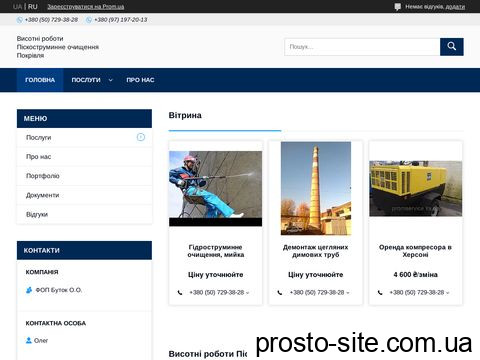This screenshot has width=480, height=360.
Task: Click the Зареєструватися на Prom.ua link
Action: point(86,7)
